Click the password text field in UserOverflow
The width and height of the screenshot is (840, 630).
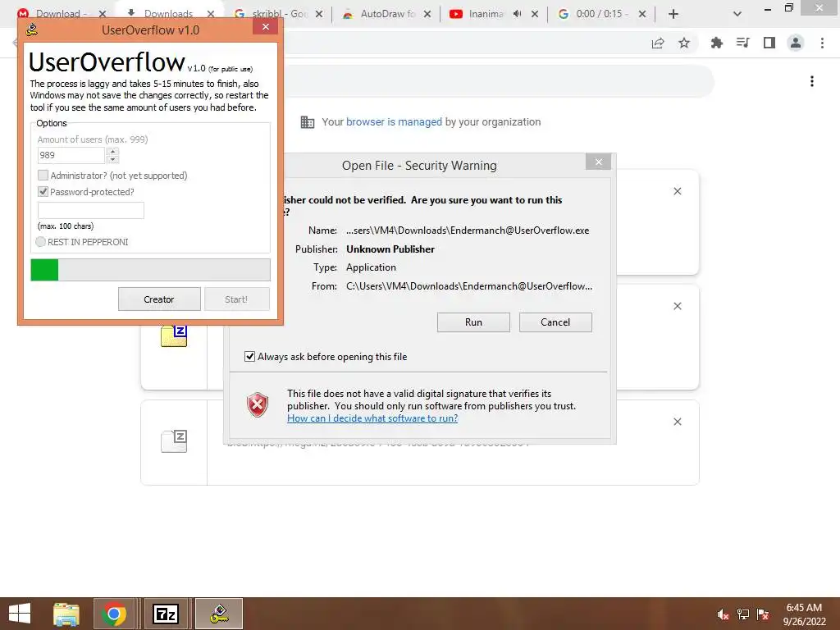90,210
